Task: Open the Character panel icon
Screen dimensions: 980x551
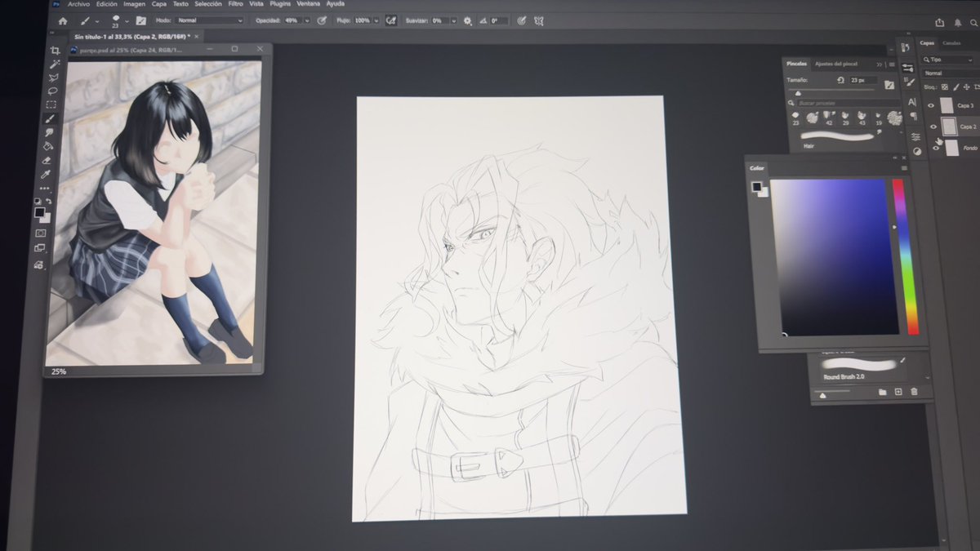Action: coord(912,102)
